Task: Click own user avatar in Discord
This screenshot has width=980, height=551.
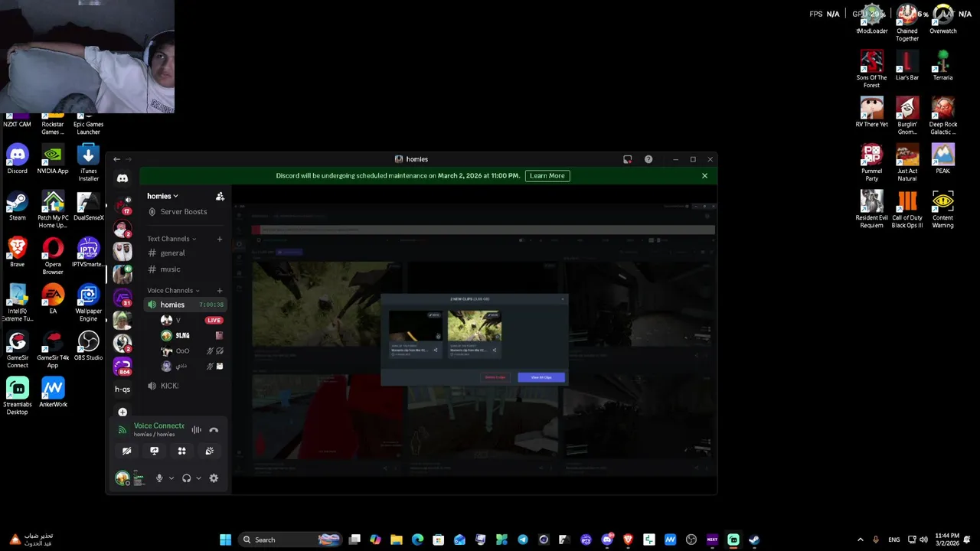Action: pyautogui.click(x=122, y=478)
